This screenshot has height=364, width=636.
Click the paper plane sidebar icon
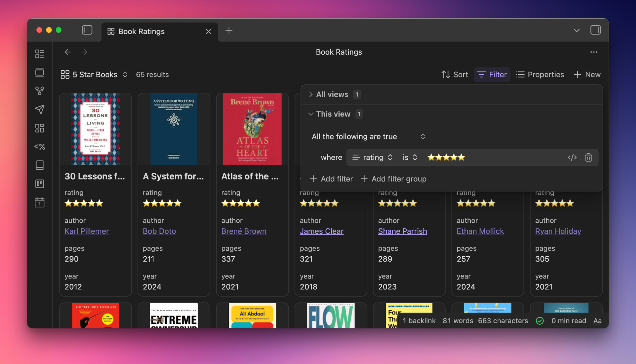(39, 109)
